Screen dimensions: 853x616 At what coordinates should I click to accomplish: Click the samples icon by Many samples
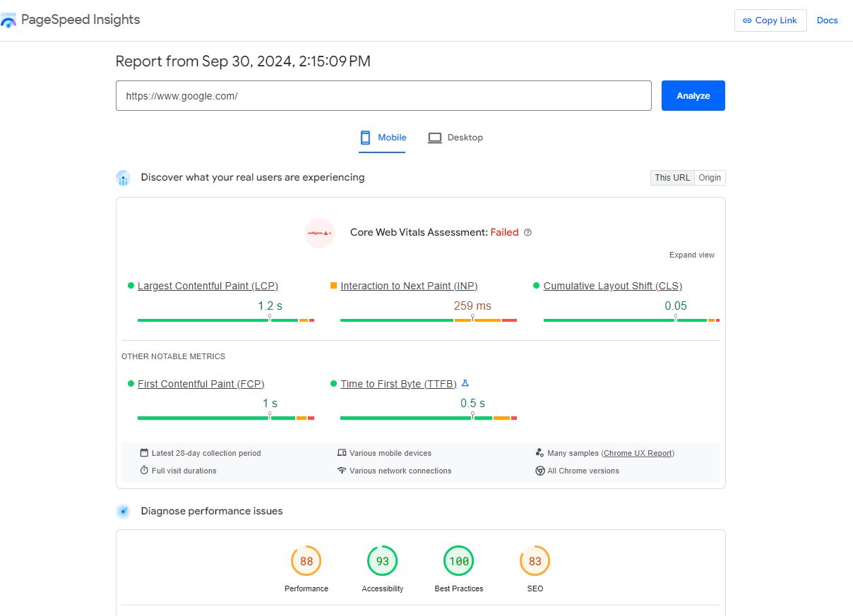(539, 453)
